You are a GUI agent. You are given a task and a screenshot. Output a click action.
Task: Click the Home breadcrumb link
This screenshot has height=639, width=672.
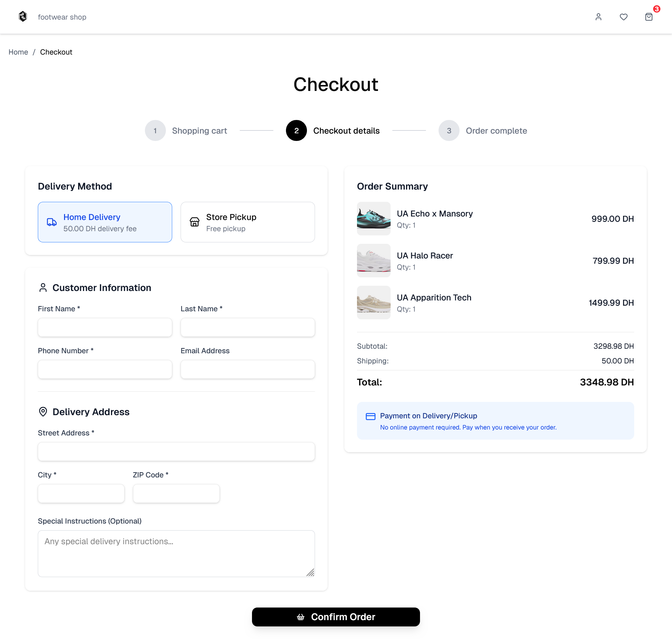18,52
